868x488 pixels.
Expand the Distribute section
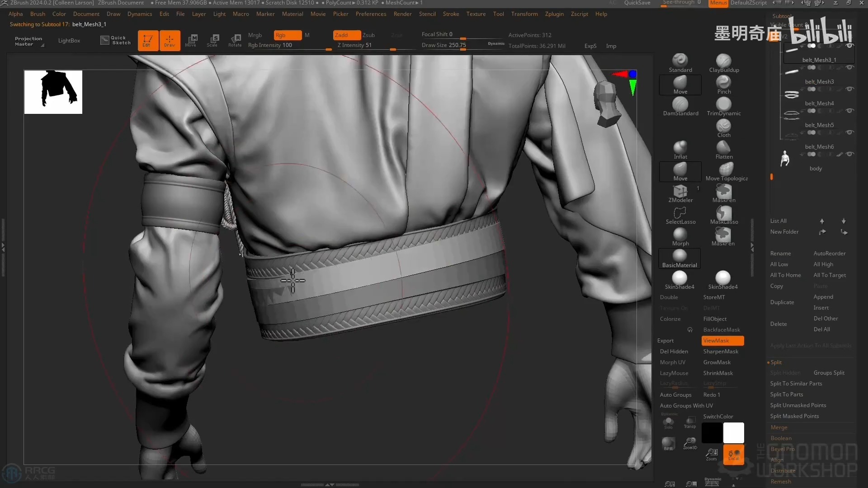click(x=783, y=470)
